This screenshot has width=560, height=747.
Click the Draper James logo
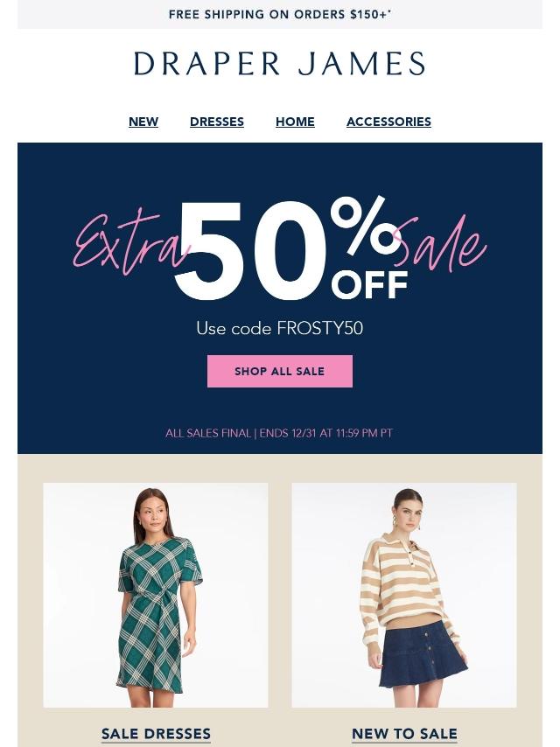point(279,63)
